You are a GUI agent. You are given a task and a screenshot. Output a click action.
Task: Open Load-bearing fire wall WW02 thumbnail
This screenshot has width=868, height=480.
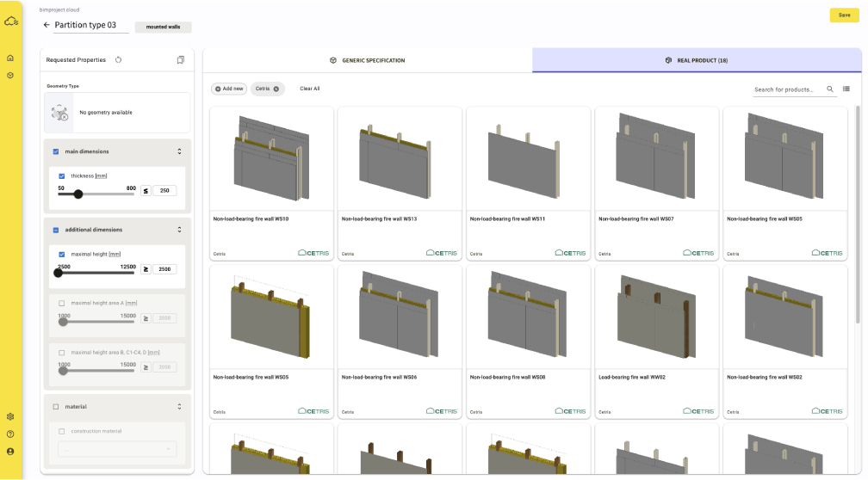[656, 317]
